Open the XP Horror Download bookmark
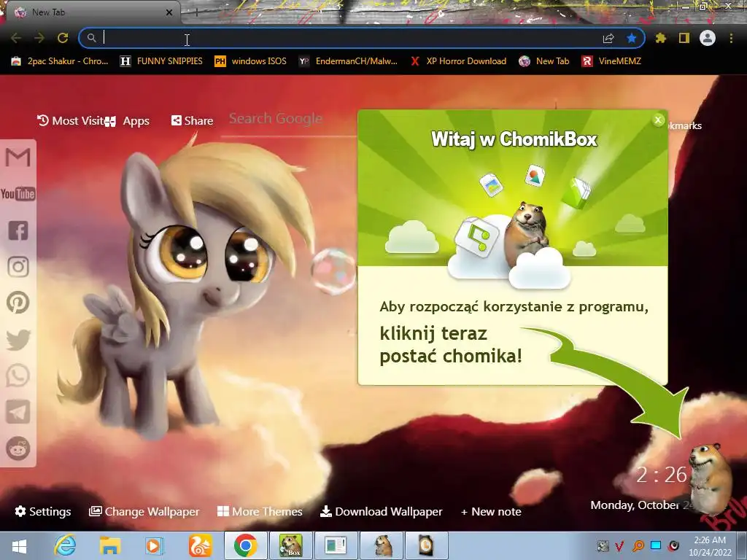747x560 pixels. point(458,61)
